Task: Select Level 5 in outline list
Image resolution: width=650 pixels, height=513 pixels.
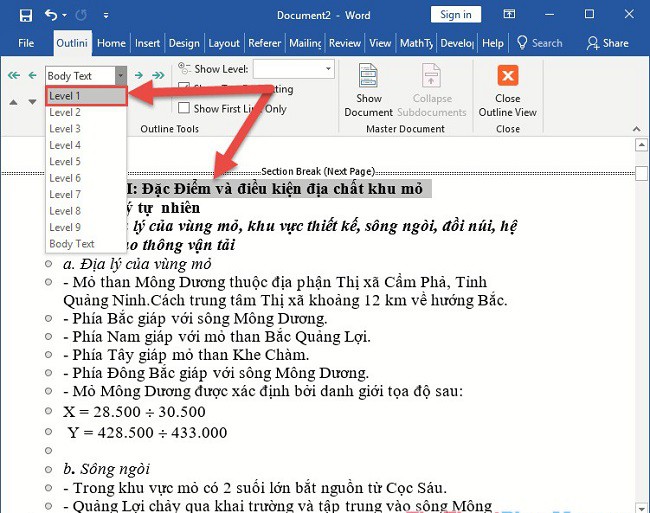Action: pos(86,162)
